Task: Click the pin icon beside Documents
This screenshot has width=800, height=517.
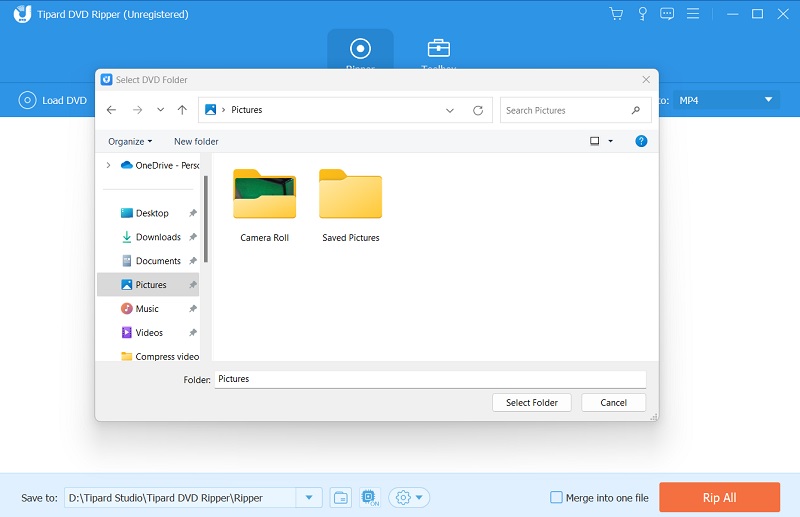Action: [193, 261]
